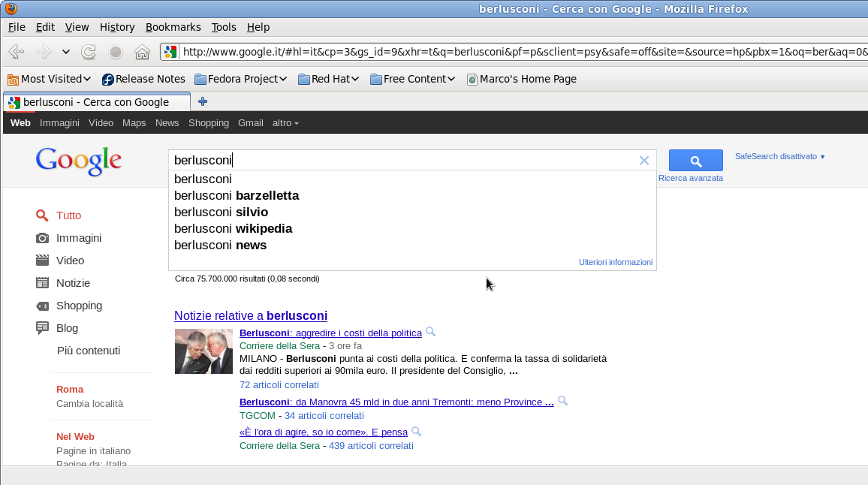The height and width of the screenshot is (485, 868).
Task: Go to the Home page icon
Action: point(142,52)
